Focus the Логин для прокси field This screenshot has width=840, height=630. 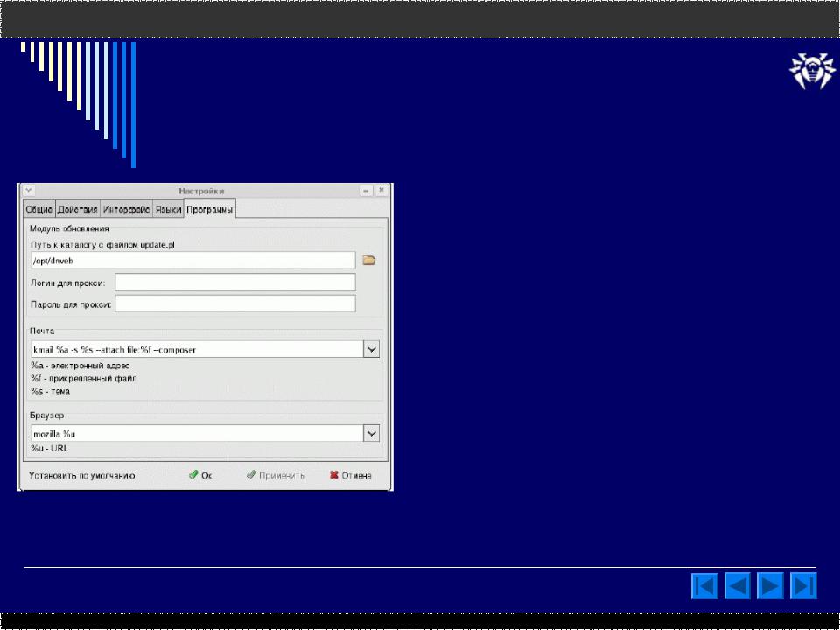[x=235, y=283]
